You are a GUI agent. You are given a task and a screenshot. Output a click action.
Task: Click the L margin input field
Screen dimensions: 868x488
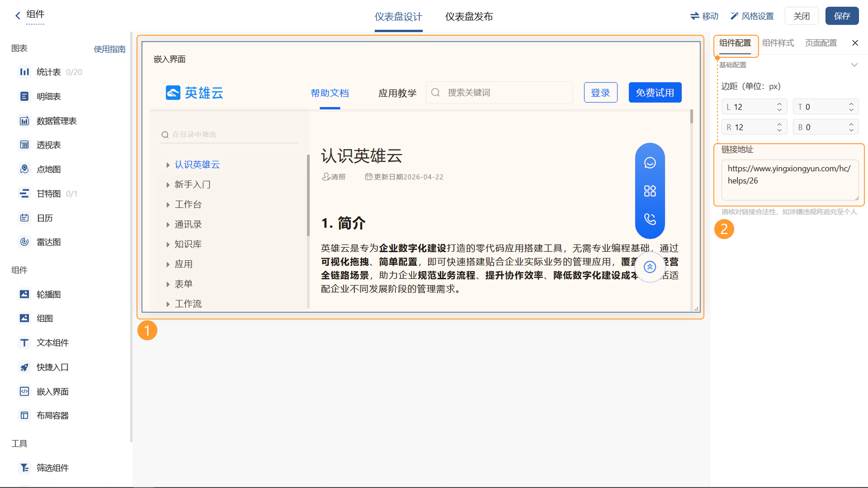point(754,107)
